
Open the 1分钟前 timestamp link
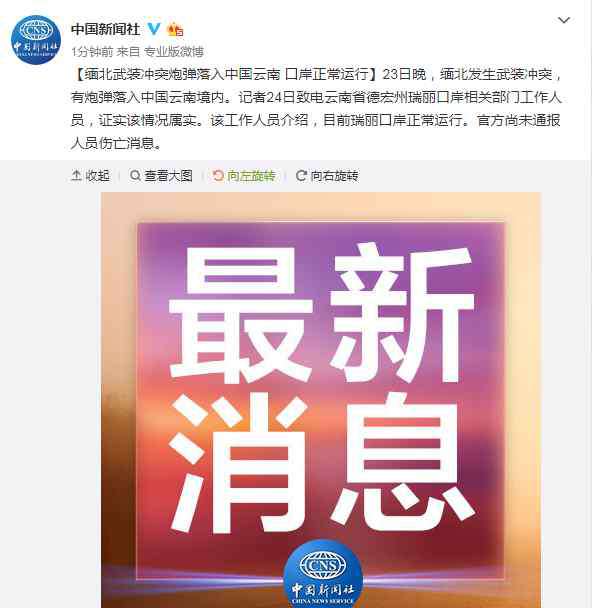[92, 51]
